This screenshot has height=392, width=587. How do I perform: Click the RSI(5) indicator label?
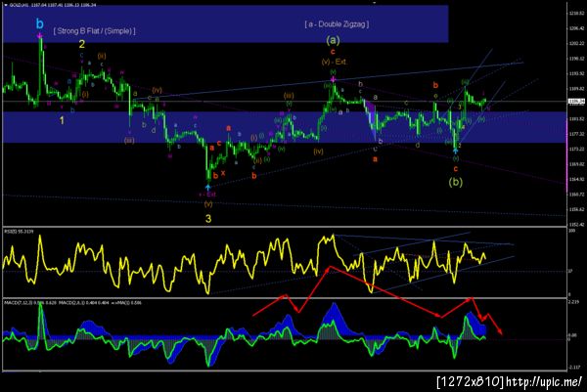[19, 232]
